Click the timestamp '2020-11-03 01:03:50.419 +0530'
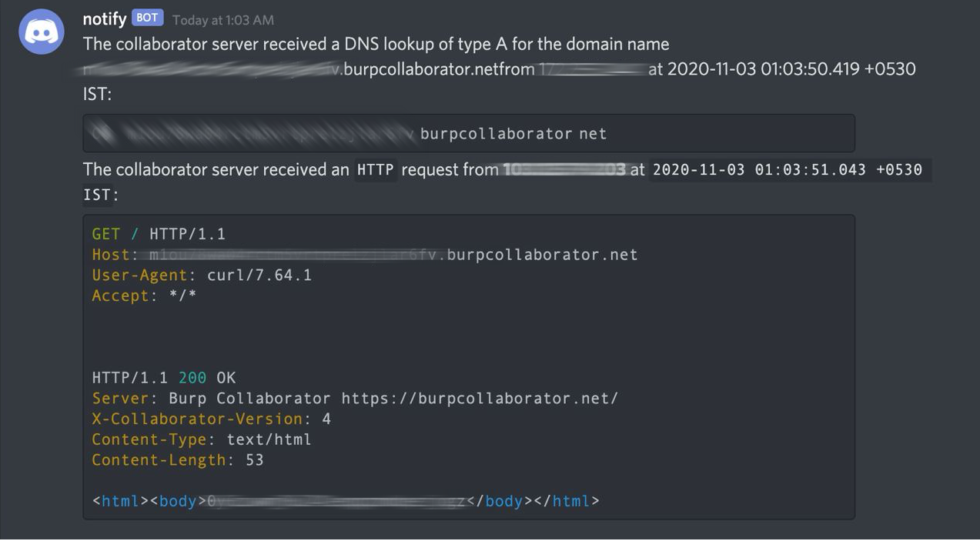 [x=791, y=69]
